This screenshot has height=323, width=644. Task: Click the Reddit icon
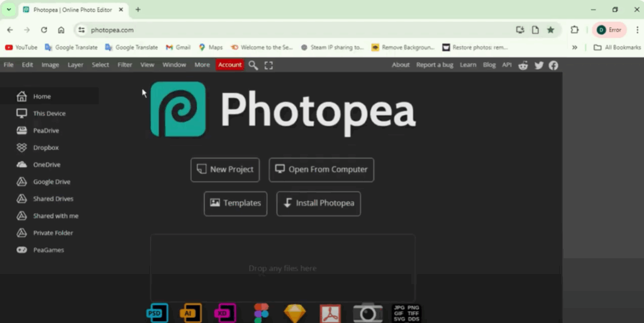(x=523, y=65)
